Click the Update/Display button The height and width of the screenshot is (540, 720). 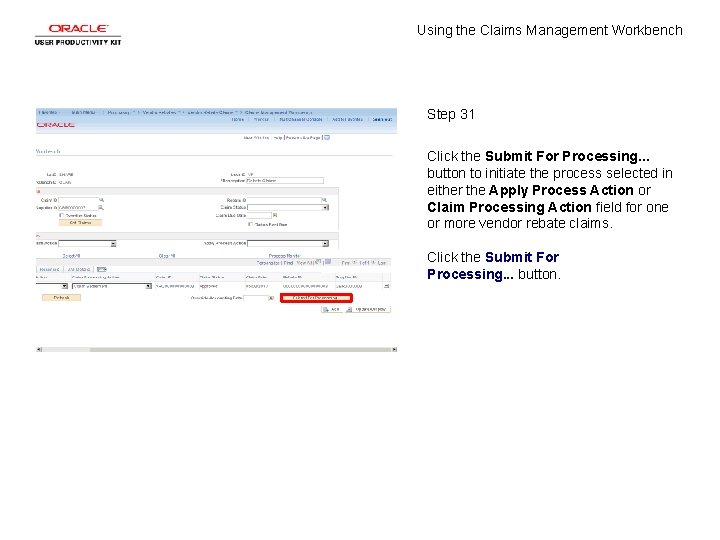pos(367,309)
